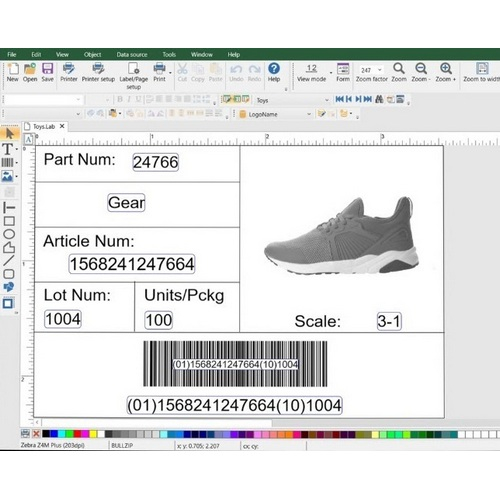This screenshot has width=500, height=500.
Task: Switch to the Toys.Lab document tab
Action: click(44, 126)
